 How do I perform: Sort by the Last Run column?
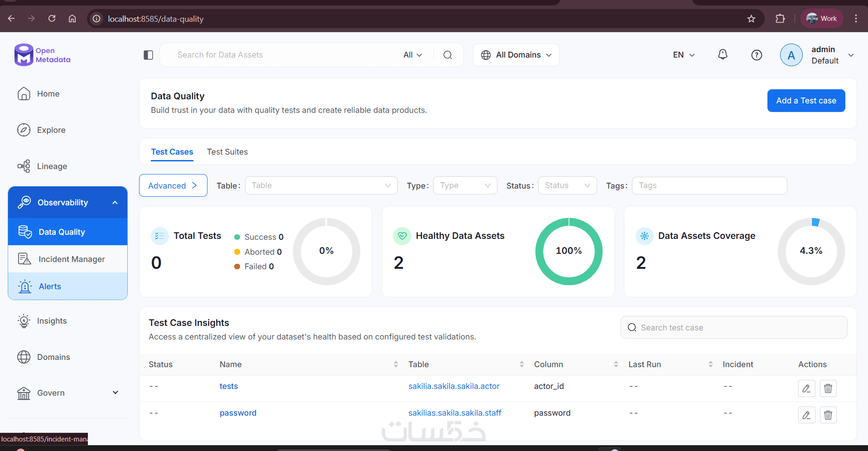point(710,364)
